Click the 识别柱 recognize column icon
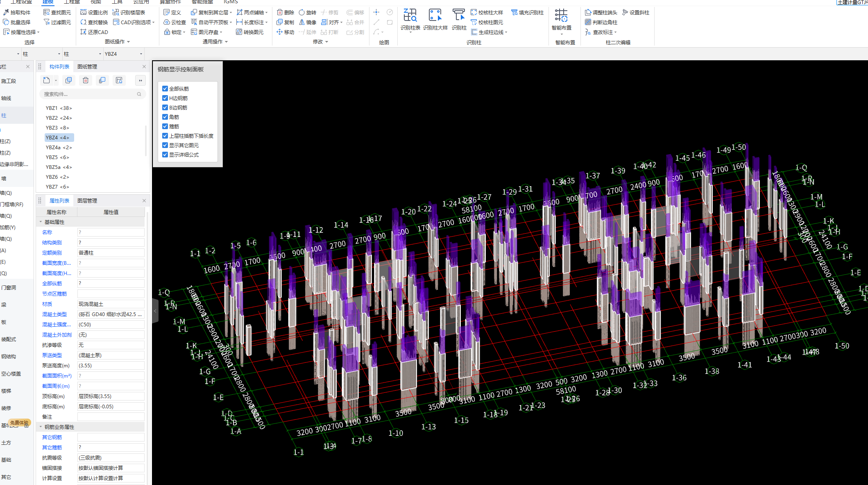 (x=459, y=19)
